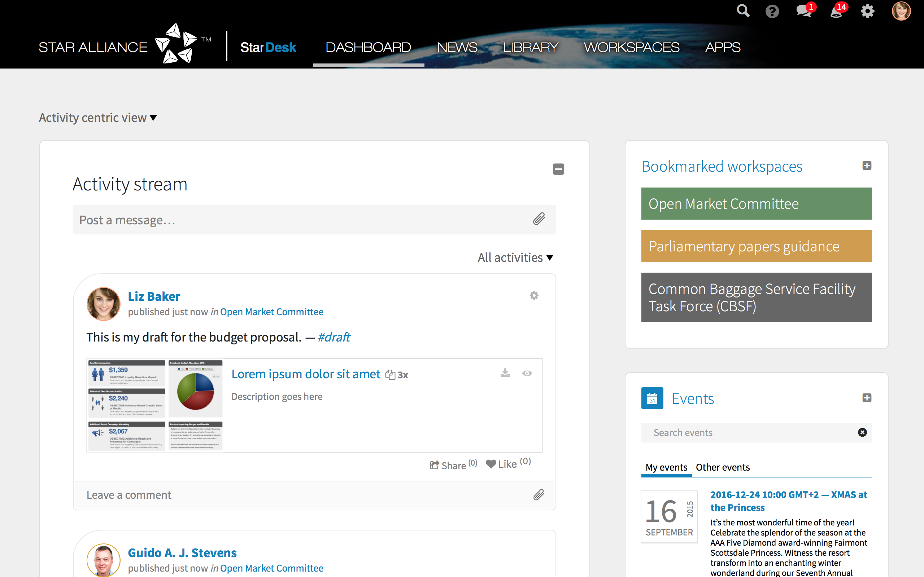Collapse the Activity stream with minus button
This screenshot has height=577, width=924.
[558, 169]
